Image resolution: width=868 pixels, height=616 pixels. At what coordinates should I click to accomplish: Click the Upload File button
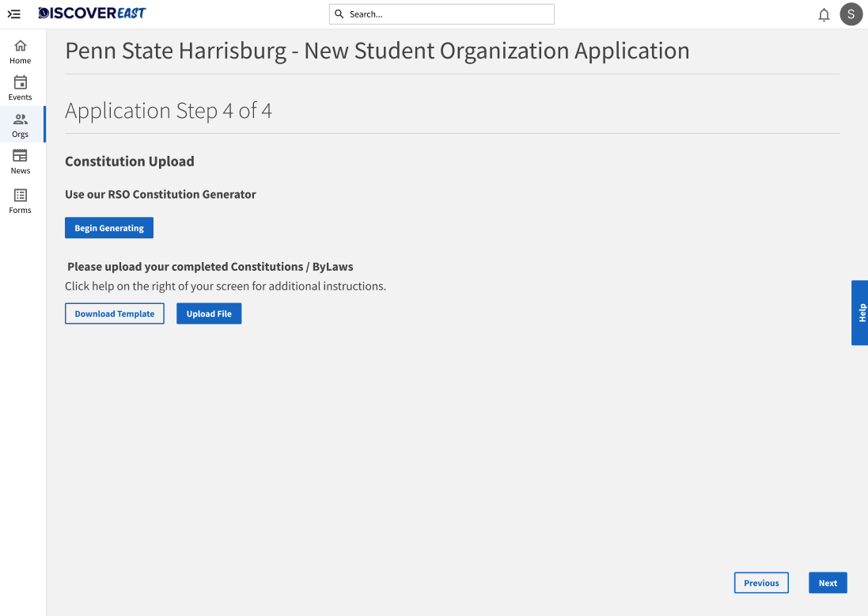[x=209, y=314]
